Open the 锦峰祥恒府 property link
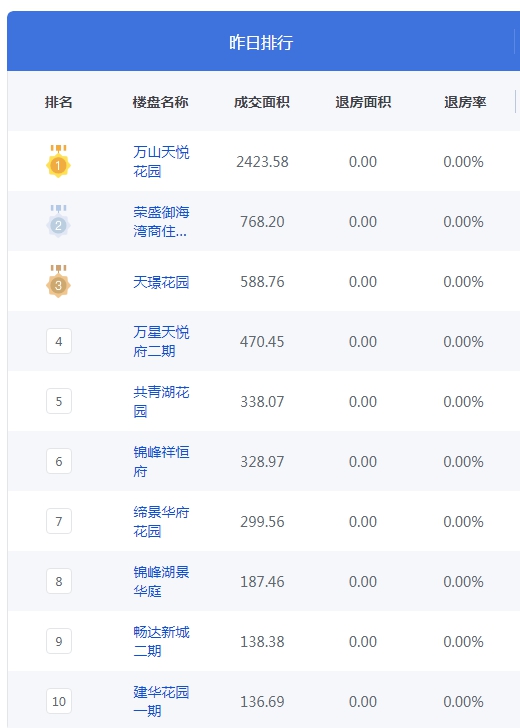This screenshot has width=520, height=728. 161,461
